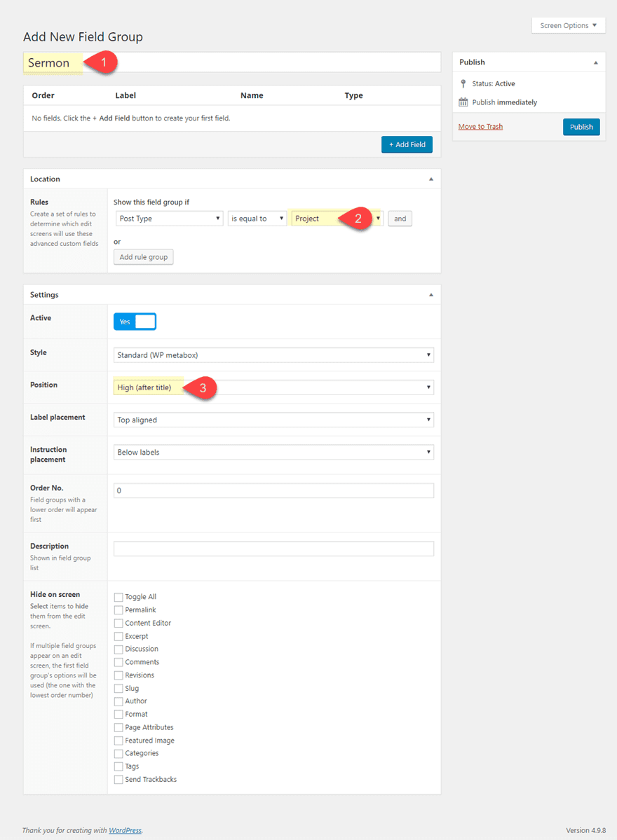
Task: Click the publish calendar icon
Action: coord(463,102)
